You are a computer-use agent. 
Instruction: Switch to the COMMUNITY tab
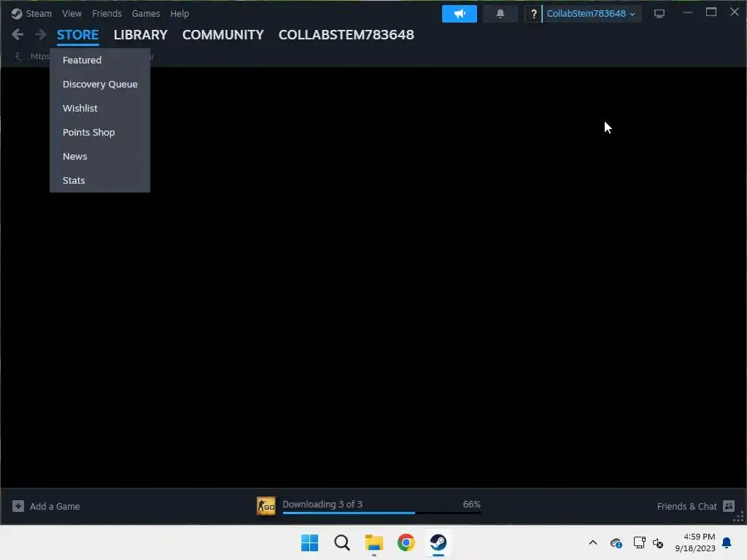(223, 35)
